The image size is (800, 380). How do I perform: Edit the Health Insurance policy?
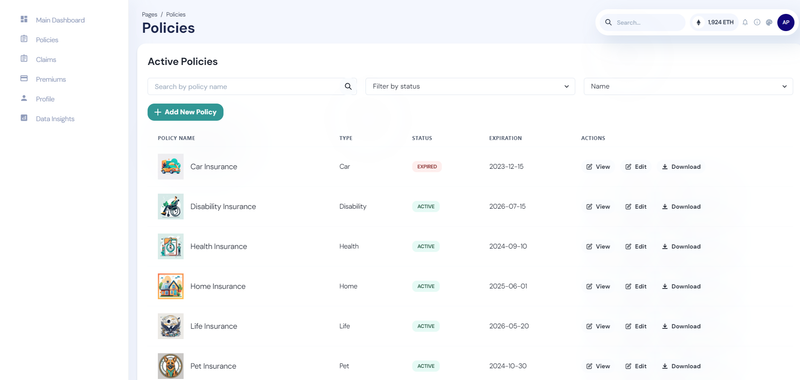[x=636, y=246]
